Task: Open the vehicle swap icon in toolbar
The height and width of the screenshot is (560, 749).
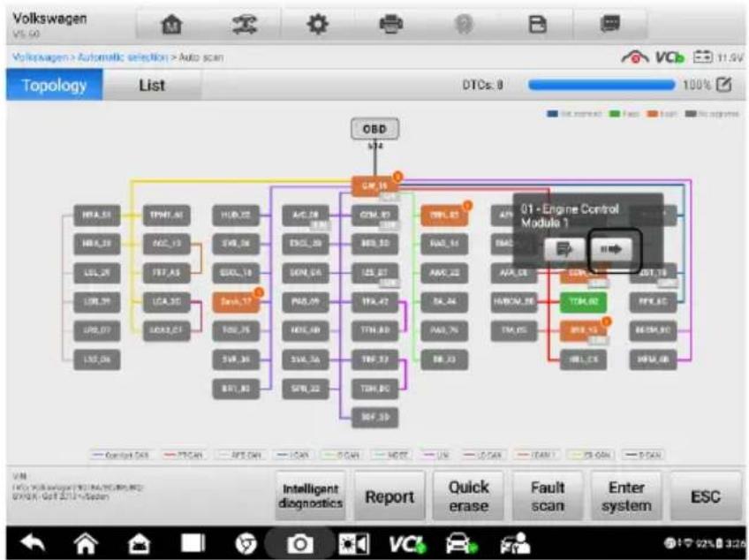Action: (x=245, y=25)
